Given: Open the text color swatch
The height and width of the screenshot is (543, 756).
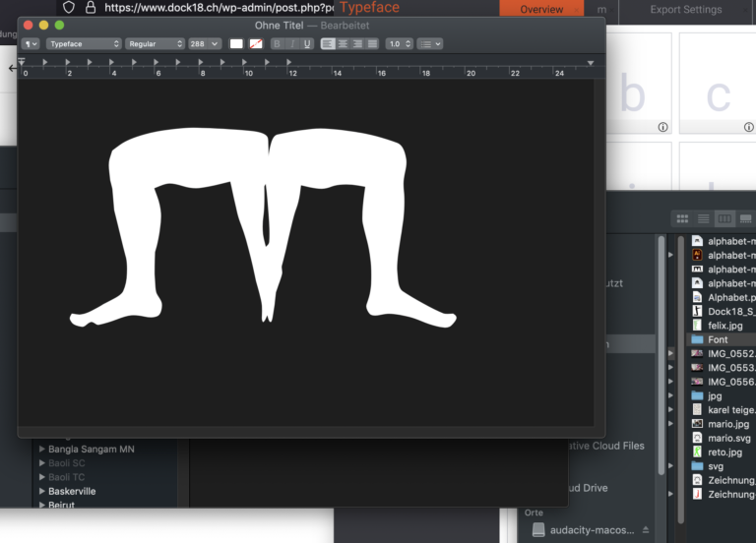Looking at the screenshot, I should [236, 44].
